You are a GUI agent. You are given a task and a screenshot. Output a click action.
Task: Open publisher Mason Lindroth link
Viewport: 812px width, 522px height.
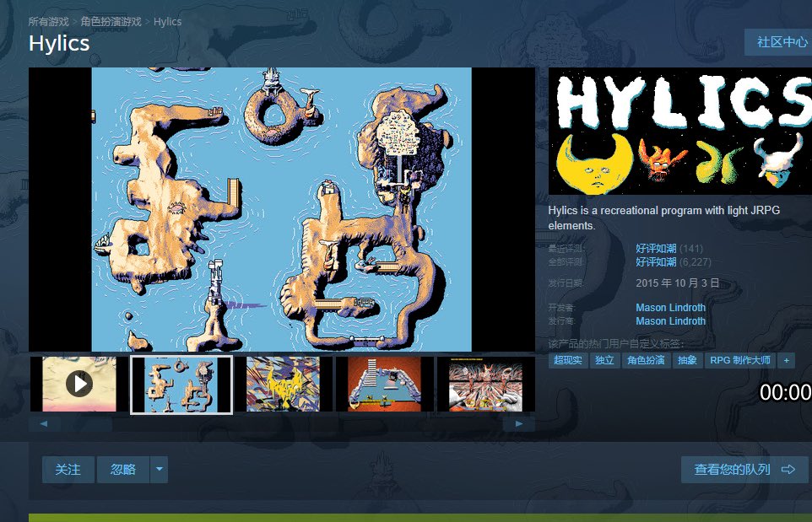[x=671, y=320]
